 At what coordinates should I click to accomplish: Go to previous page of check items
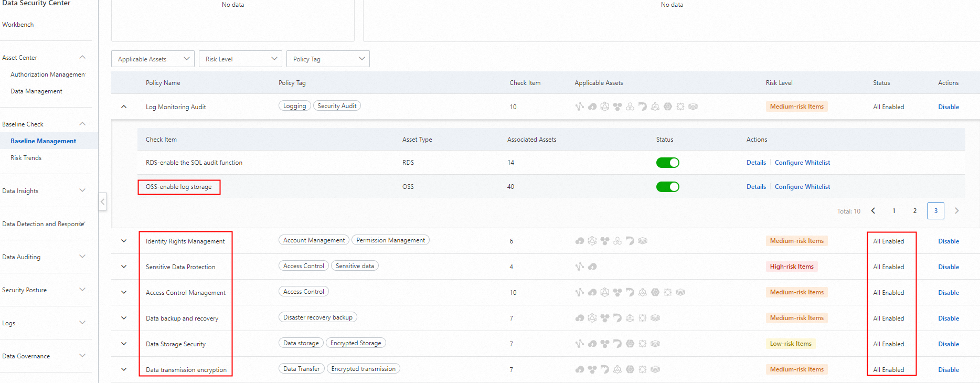click(x=873, y=211)
